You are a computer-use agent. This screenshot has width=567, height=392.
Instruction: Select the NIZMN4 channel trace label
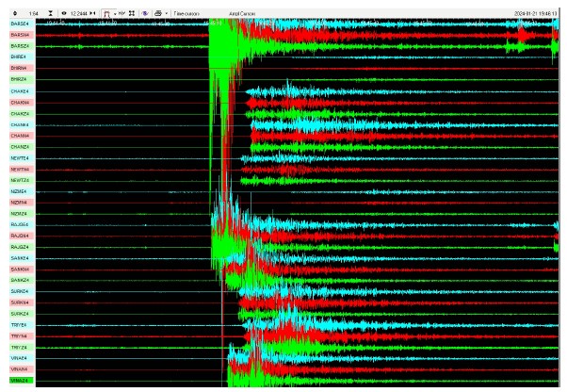coord(19,203)
